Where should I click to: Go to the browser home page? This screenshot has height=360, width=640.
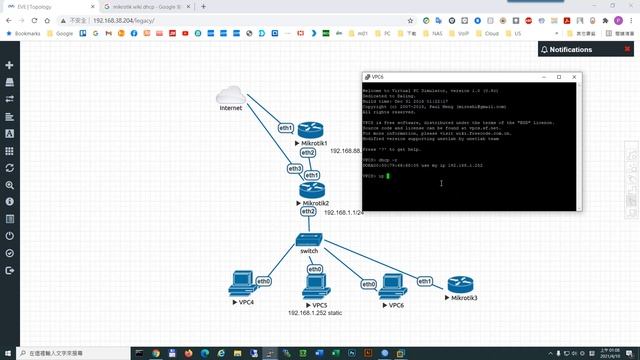pos(47,20)
